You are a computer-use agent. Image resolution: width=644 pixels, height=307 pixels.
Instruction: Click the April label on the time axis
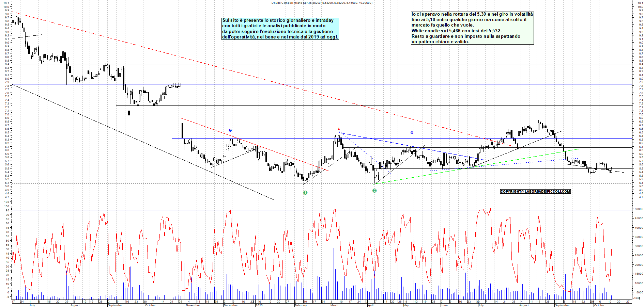coord(371,305)
